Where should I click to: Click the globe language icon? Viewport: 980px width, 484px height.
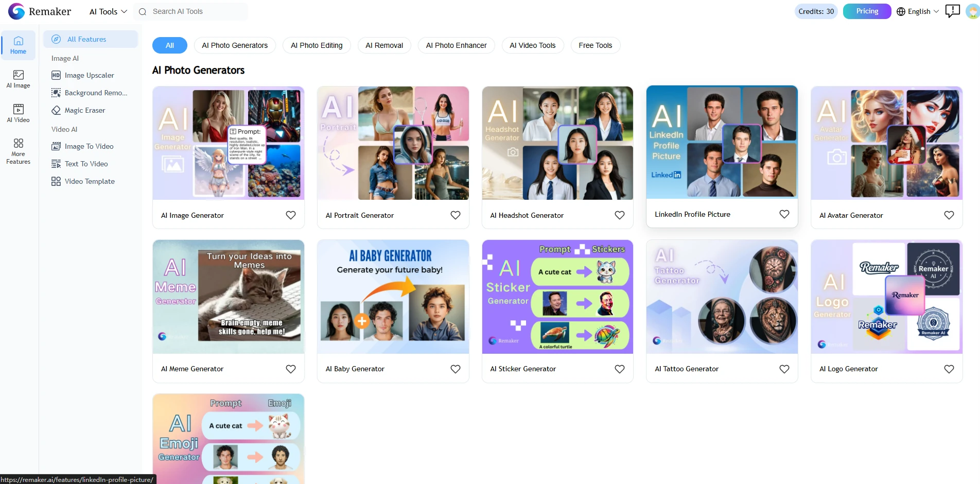(901, 11)
